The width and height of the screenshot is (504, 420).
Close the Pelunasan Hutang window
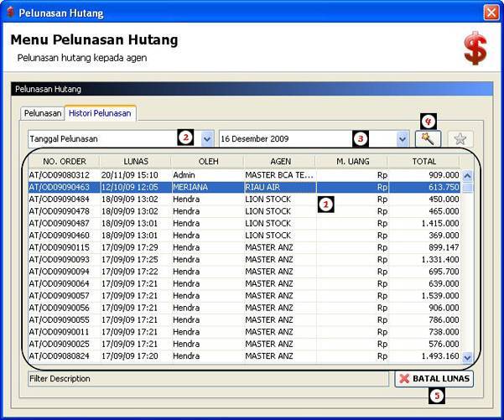pyautogui.click(x=491, y=13)
